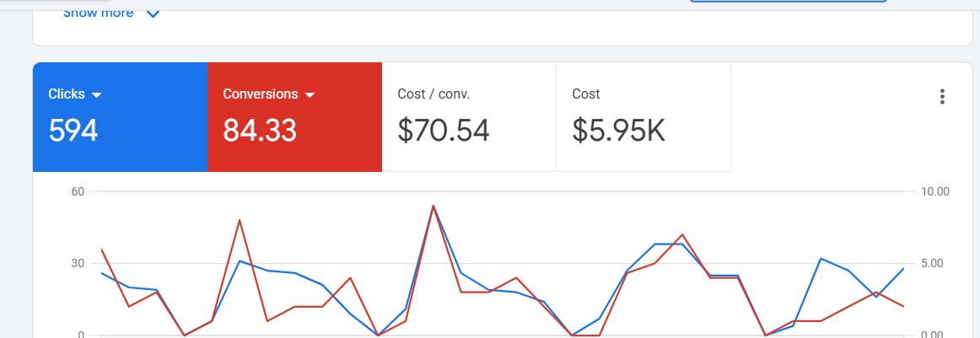980x338 pixels.
Task: Choose the Cost / conv. metric label
Action: tap(433, 94)
